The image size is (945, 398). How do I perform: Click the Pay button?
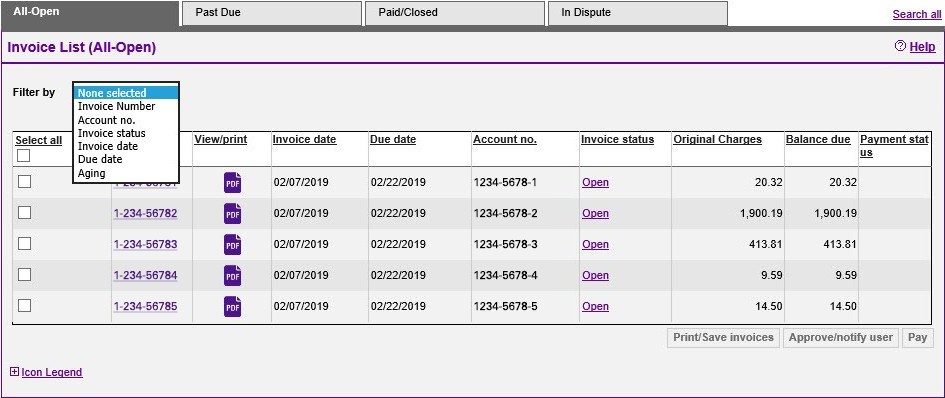pyautogui.click(x=917, y=338)
